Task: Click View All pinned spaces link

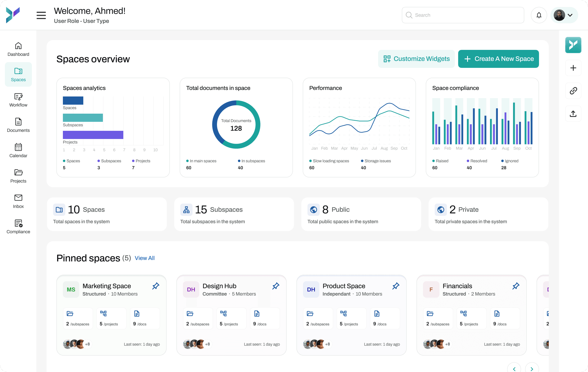Action: [x=145, y=258]
